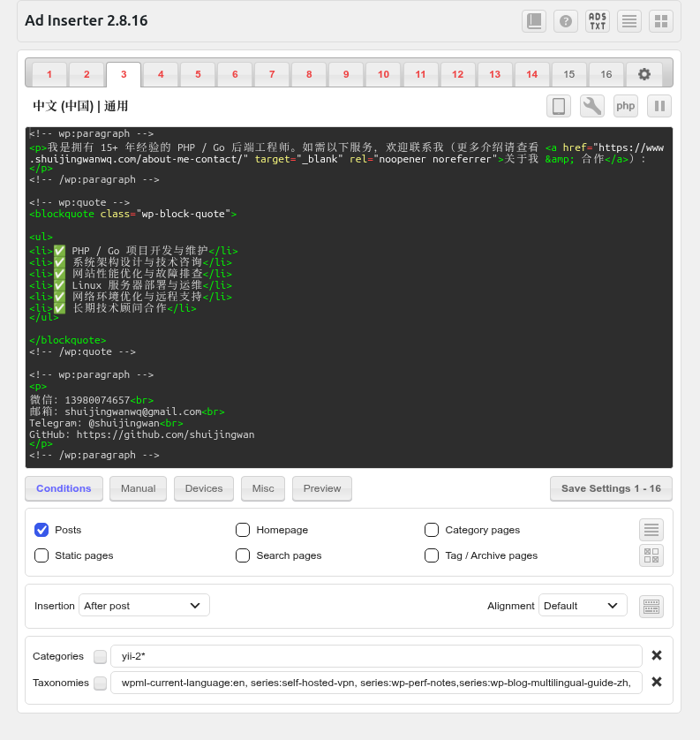Uncheck the Posts checkbox
Screen dimensions: 700x740
41,530
